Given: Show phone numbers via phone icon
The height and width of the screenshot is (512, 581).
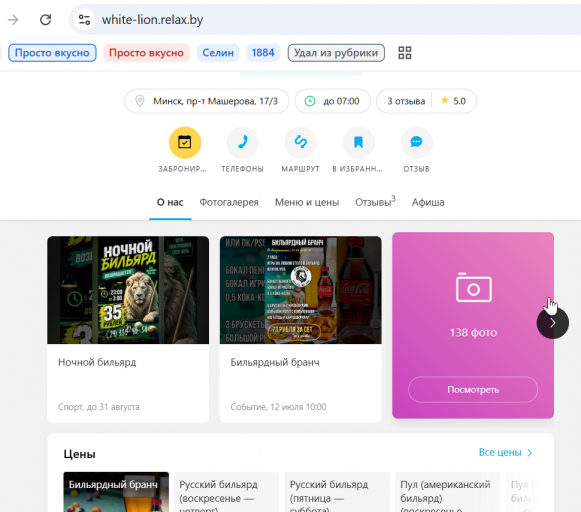Looking at the screenshot, I should 242,142.
